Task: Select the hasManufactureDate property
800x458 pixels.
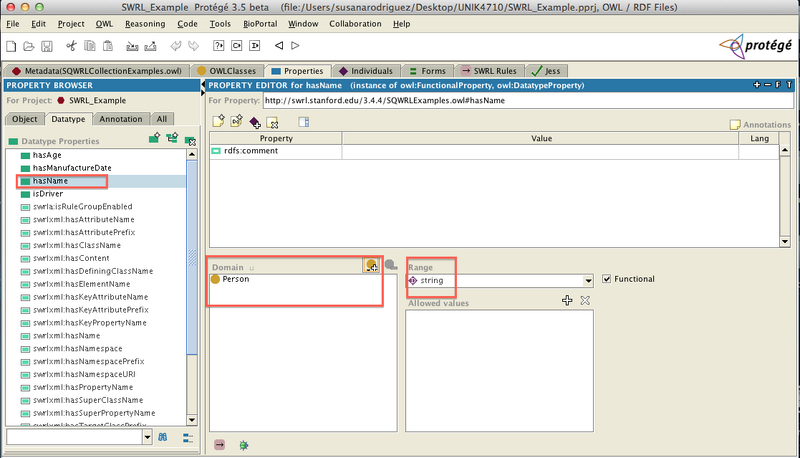Action: click(72, 168)
